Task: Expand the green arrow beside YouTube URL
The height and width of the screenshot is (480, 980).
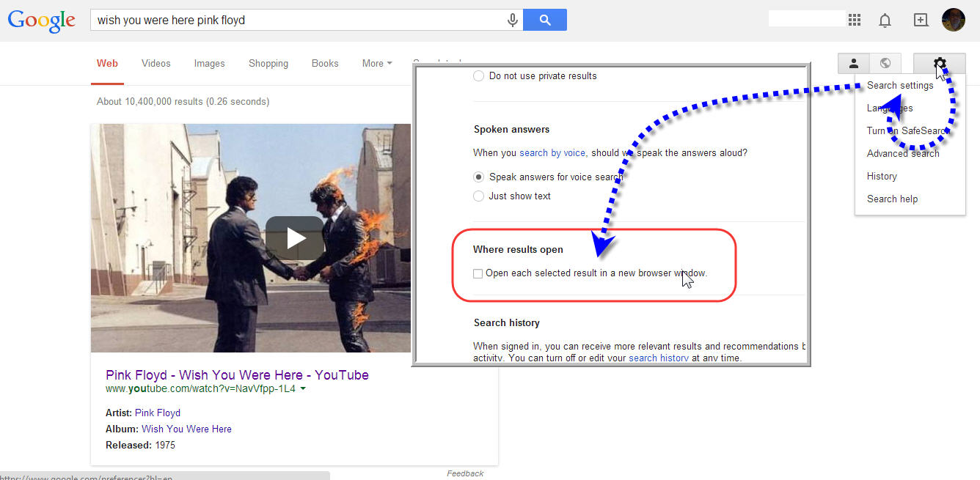Action: (x=303, y=389)
